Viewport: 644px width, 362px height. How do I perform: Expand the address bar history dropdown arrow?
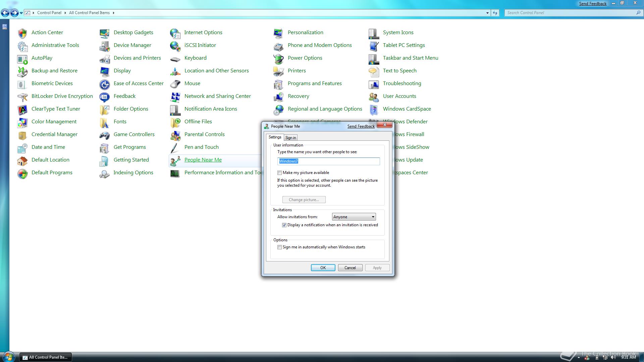[487, 13]
